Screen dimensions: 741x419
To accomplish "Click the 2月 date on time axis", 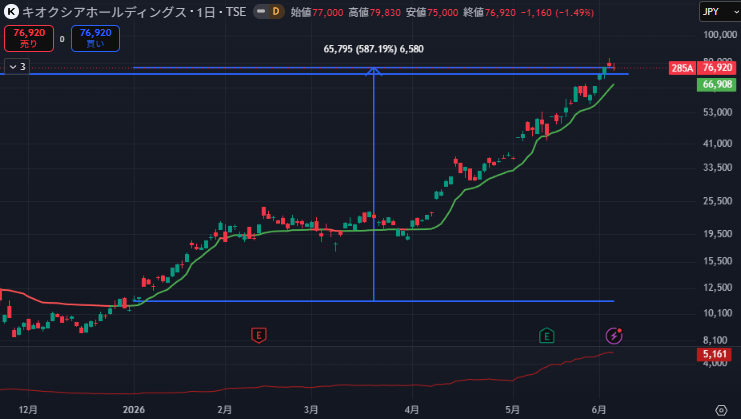I will pyautogui.click(x=224, y=410).
